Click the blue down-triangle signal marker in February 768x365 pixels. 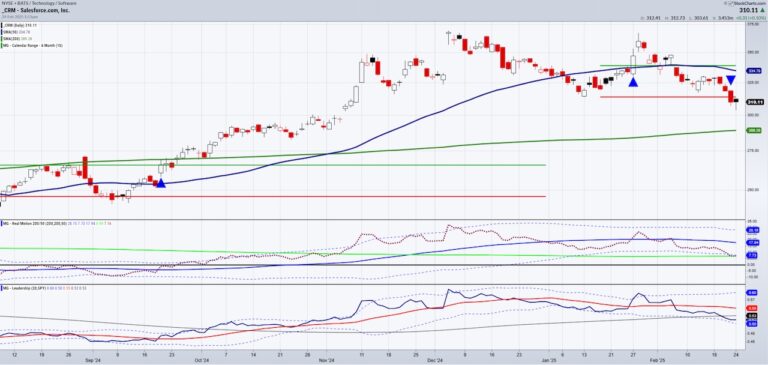click(x=730, y=80)
